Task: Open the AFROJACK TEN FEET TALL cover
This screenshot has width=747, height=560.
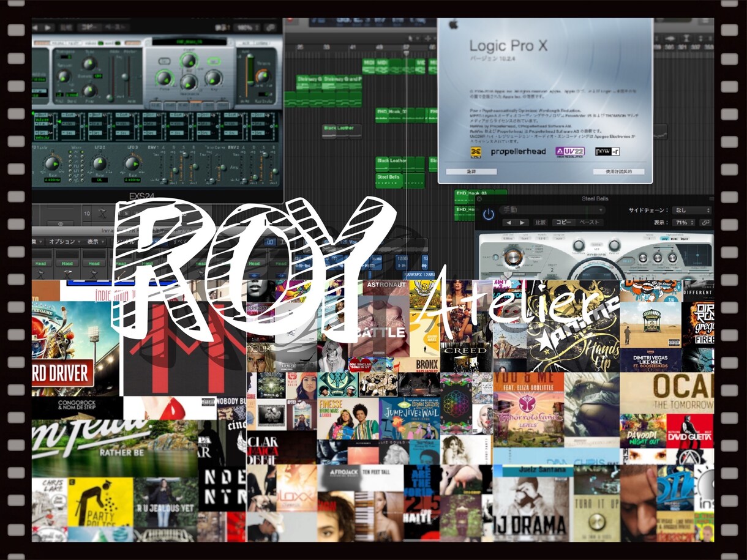Action: click(x=361, y=477)
